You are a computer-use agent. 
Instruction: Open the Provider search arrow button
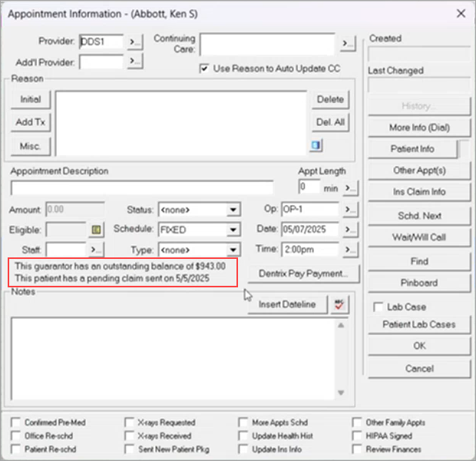135,41
